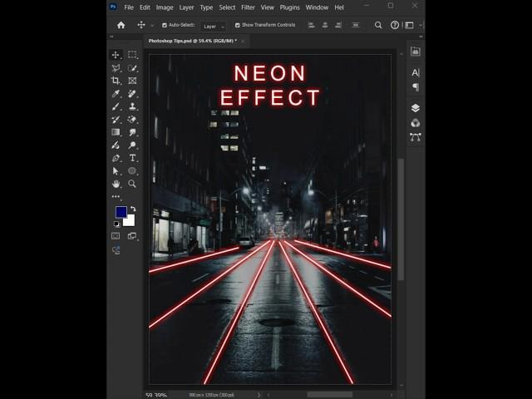The height and width of the screenshot is (399, 532).
Task: Select the Move tool in the toolbox
Action: click(116, 55)
